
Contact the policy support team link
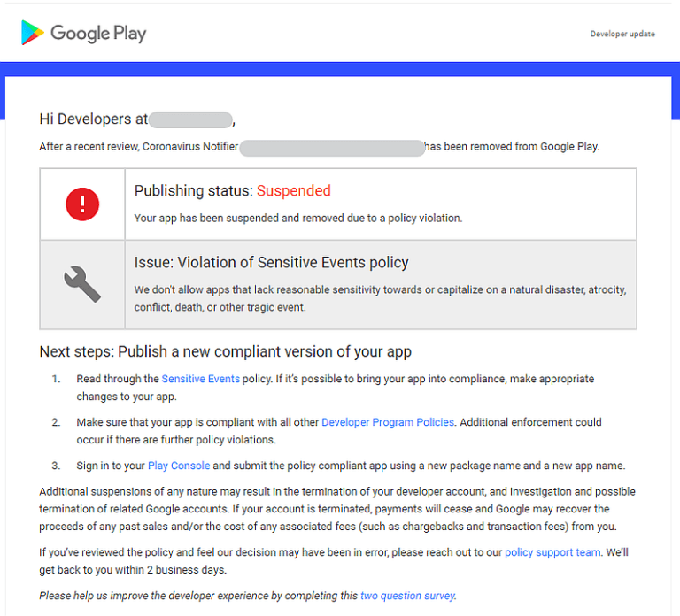(x=552, y=552)
